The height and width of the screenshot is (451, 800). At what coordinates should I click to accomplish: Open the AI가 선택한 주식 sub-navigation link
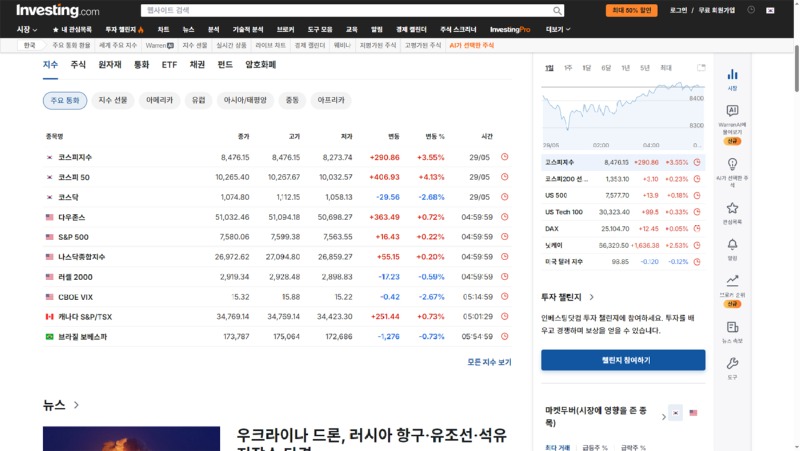pyautogui.click(x=471, y=45)
